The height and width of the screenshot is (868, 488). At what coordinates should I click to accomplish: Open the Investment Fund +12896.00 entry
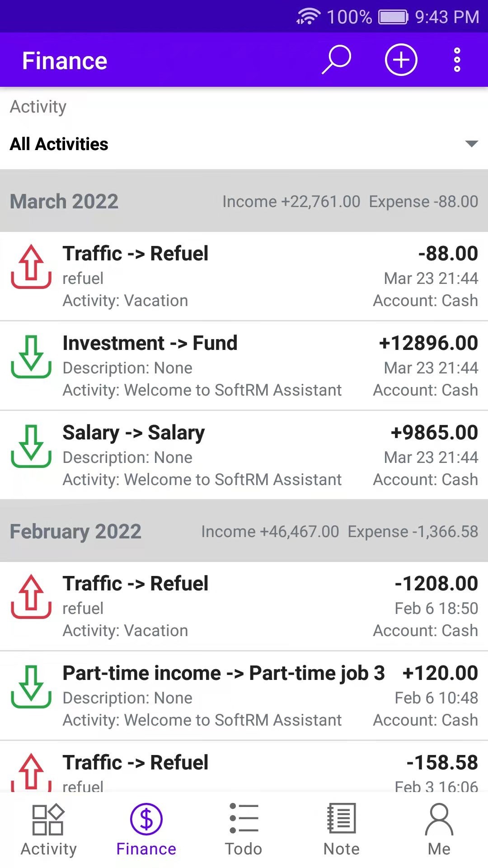coord(244,366)
